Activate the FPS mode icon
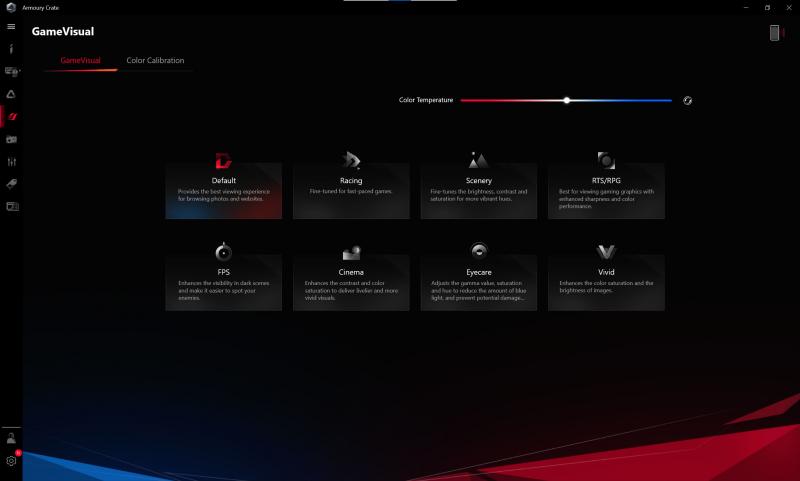 [x=223, y=251]
